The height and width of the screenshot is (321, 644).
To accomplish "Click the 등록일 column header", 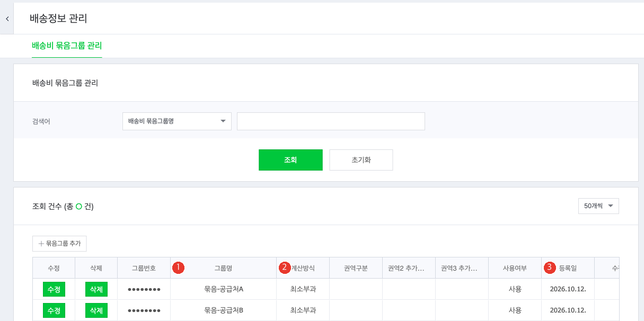I will tap(568, 268).
